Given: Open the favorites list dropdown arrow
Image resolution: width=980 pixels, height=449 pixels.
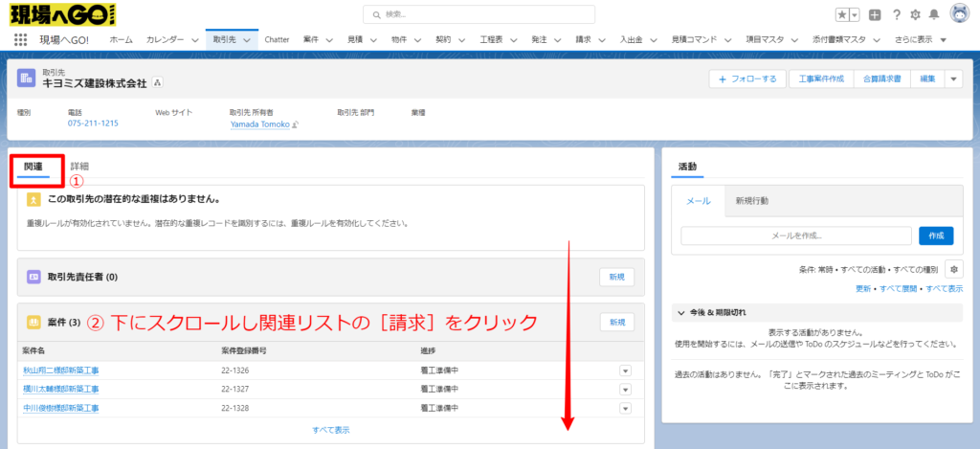Looking at the screenshot, I should click(x=855, y=15).
